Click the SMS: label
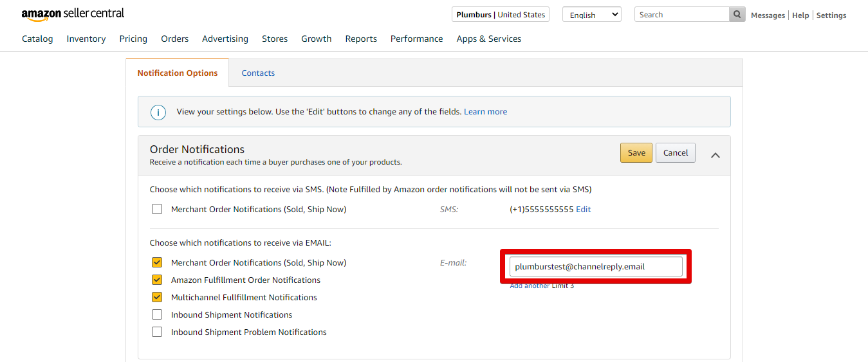Image resolution: width=868 pixels, height=362 pixels. [x=449, y=209]
